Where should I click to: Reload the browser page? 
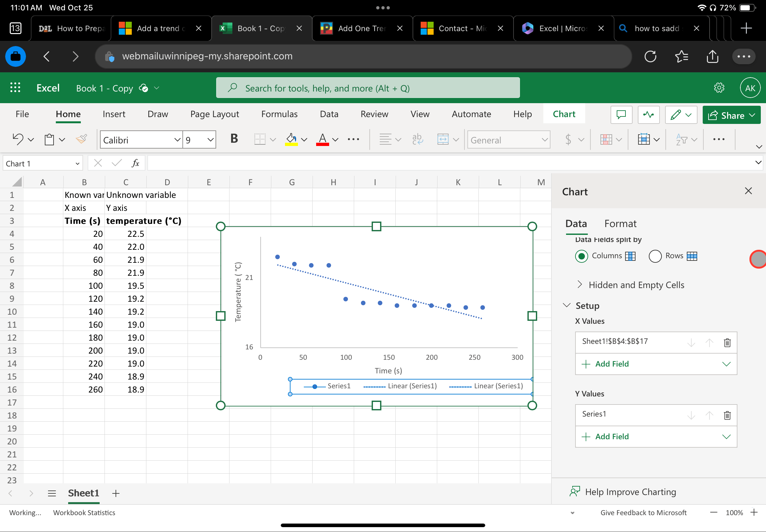tap(650, 56)
